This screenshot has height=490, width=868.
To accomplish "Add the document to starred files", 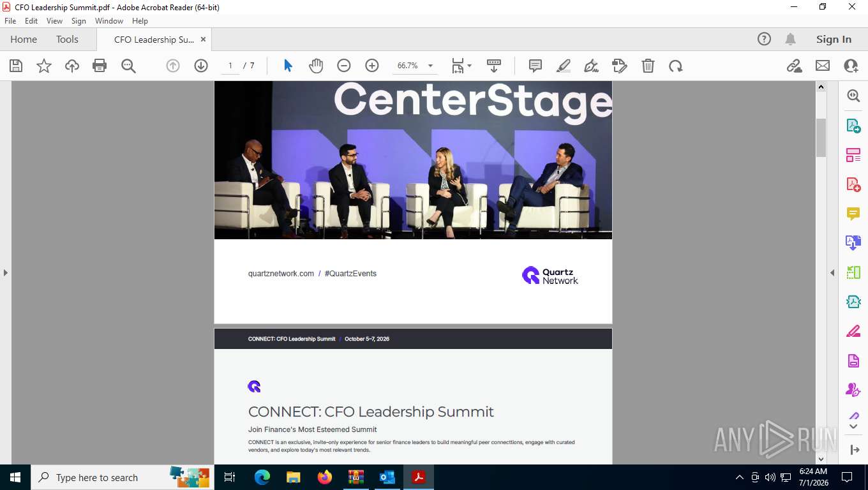I will 44,66.
